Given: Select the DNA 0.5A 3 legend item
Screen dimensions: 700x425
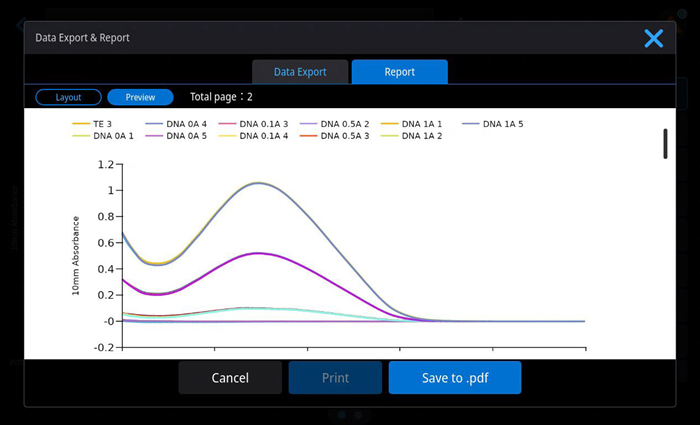Looking at the screenshot, I should 344,135.
